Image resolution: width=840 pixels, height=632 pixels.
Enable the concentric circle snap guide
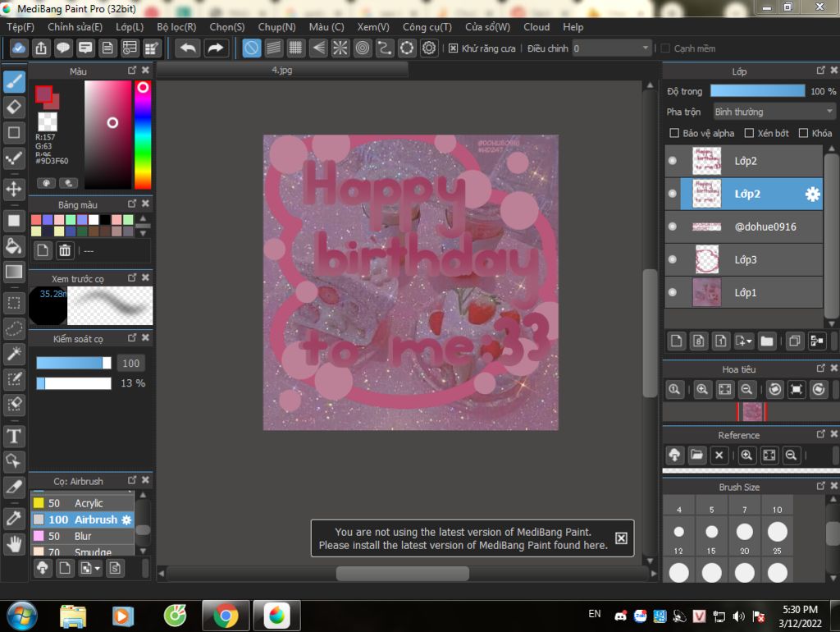[x=362, y=48]
